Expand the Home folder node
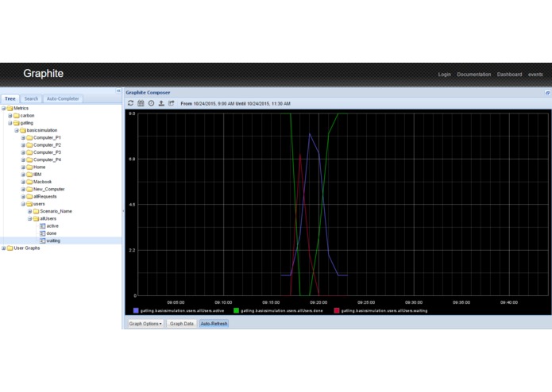This screenshot has width=552, height=392. point(23,167)
